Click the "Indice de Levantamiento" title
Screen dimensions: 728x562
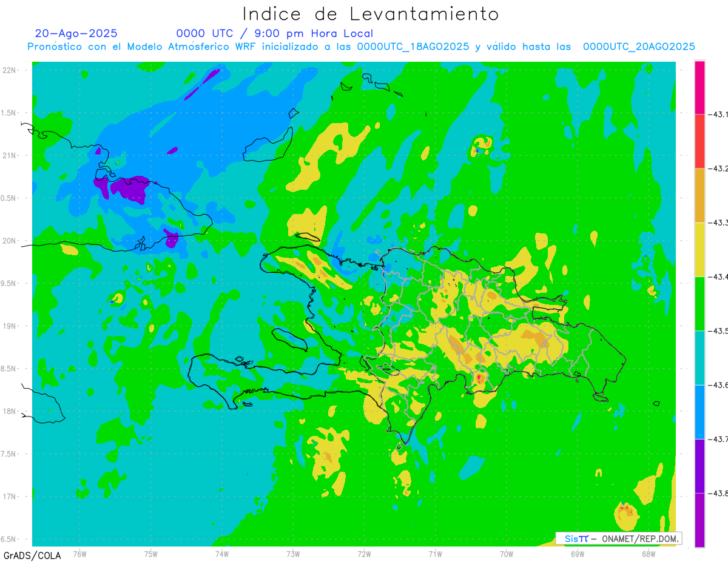coord(371,13)
